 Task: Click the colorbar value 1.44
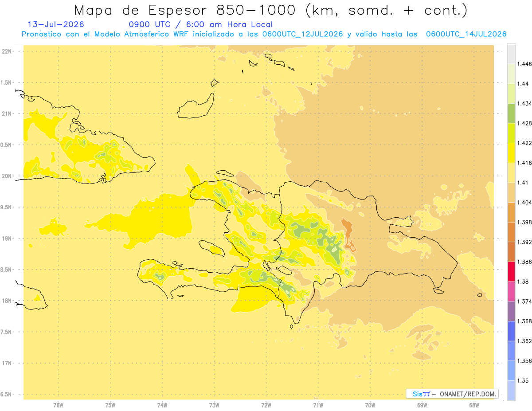coord(523,84)
